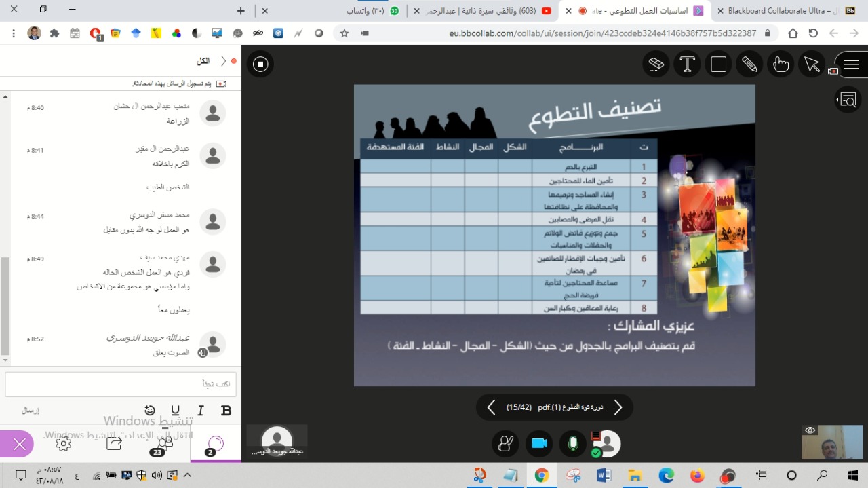Screen dimensions: 868x488
Task: Choose the Shapes rectangle tool
Action: 718,64
